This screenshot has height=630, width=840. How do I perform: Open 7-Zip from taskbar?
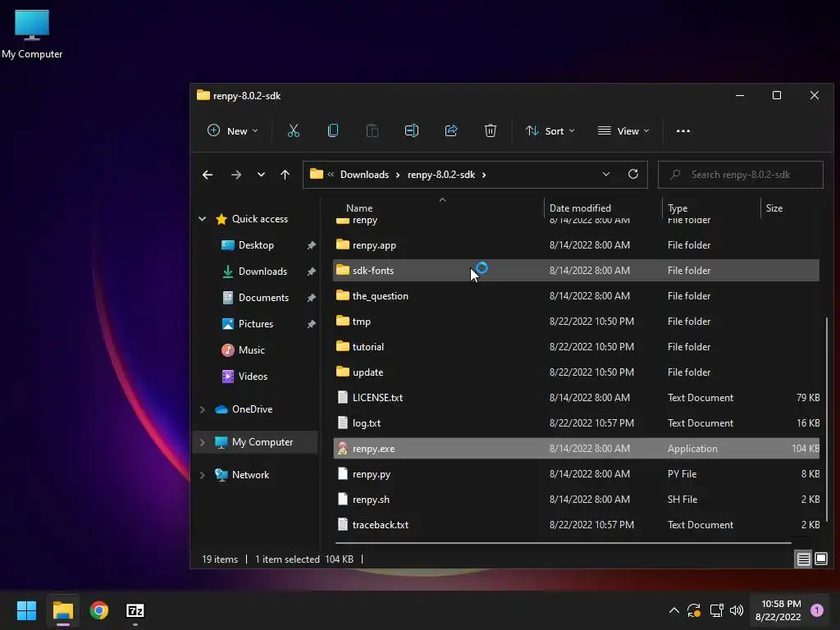point(135,610)
